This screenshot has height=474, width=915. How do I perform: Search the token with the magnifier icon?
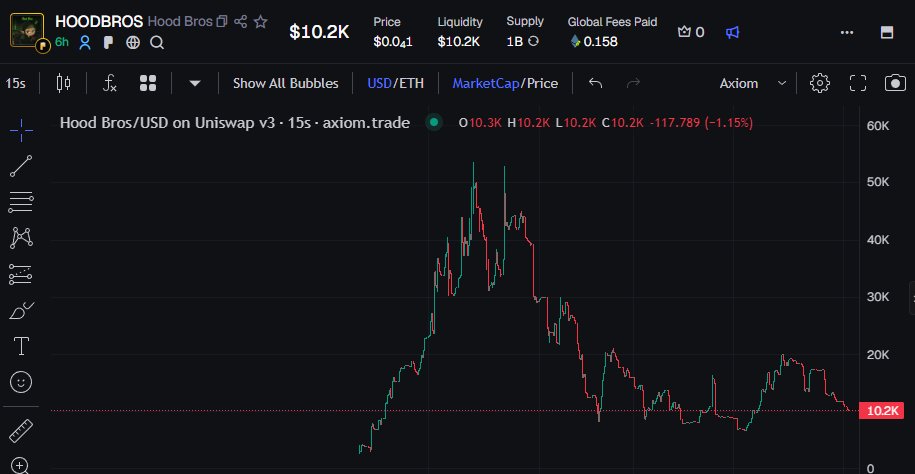(x=156, y=43)
